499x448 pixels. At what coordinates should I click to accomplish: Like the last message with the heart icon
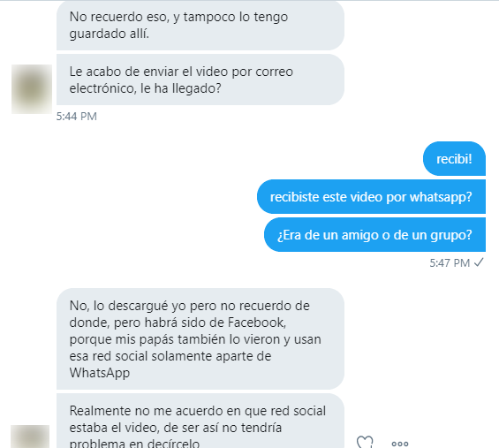click(x=365, y=442)
